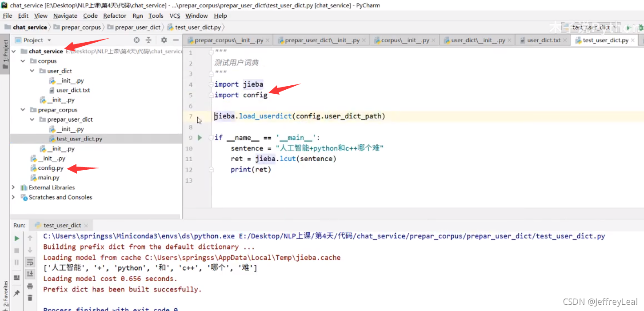This screenshot has height=311, width=644.
Task: Open Project panel gear settings
Action: pos(164,40)
